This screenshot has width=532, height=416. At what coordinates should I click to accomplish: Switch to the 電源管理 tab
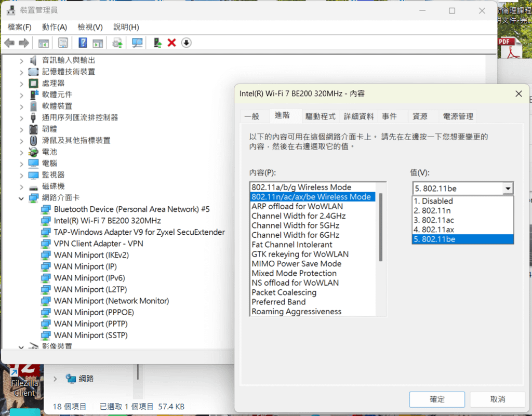(458, 117)
